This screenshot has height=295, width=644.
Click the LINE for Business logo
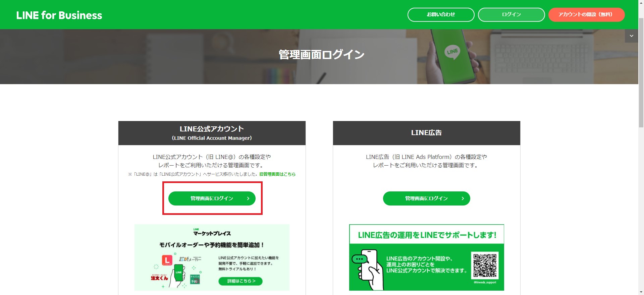[59, 15]
